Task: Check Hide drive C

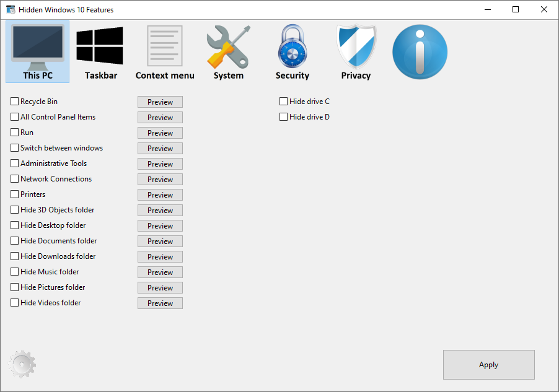Action: 283,102
